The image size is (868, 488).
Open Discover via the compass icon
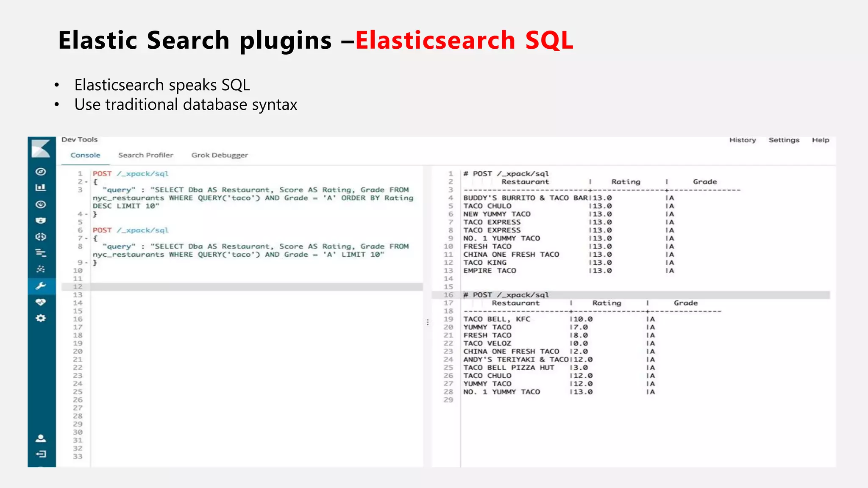click(41, 172)
